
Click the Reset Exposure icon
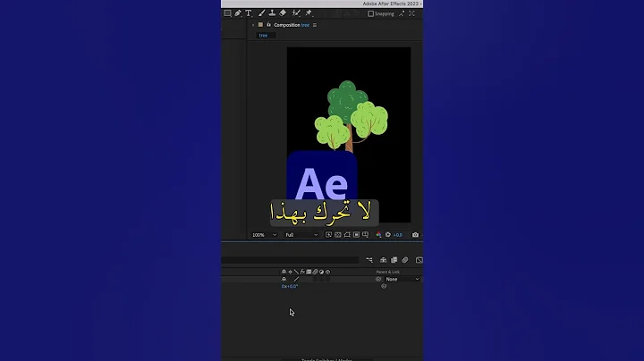388,235
